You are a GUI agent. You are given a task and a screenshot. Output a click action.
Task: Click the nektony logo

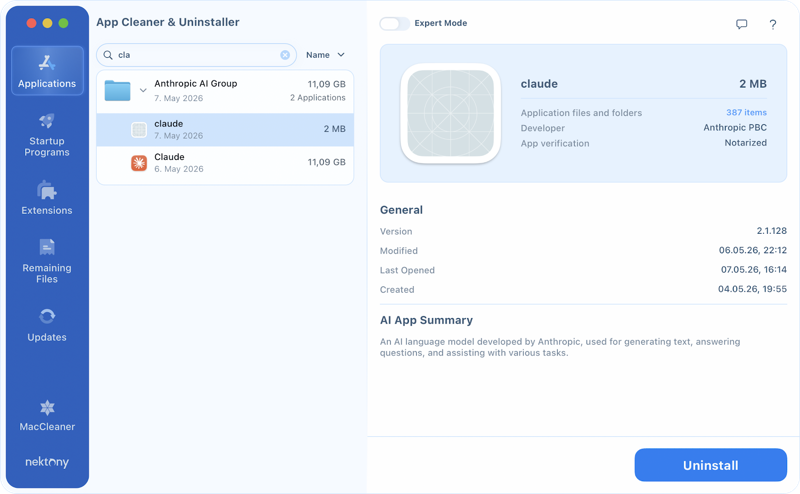click(x=47, y=462)
